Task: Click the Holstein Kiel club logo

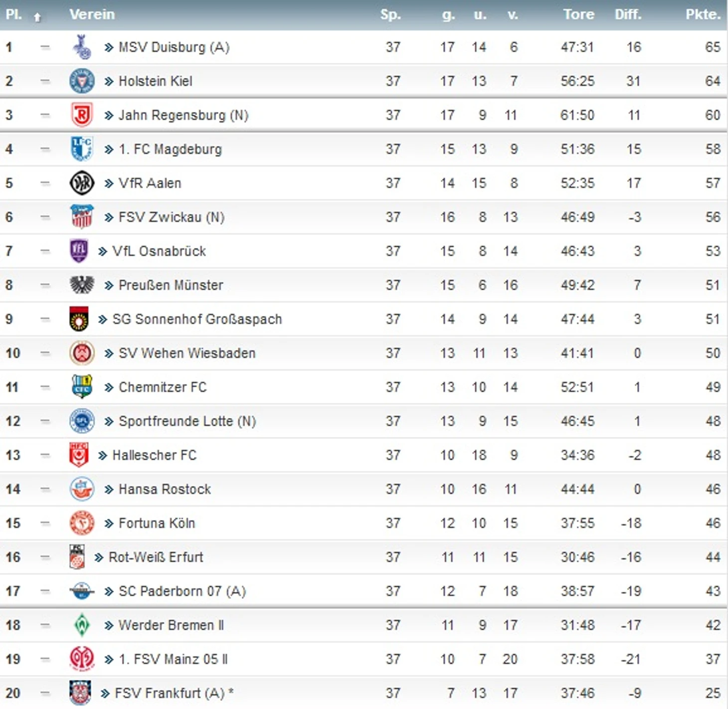Action: (82, 81)
